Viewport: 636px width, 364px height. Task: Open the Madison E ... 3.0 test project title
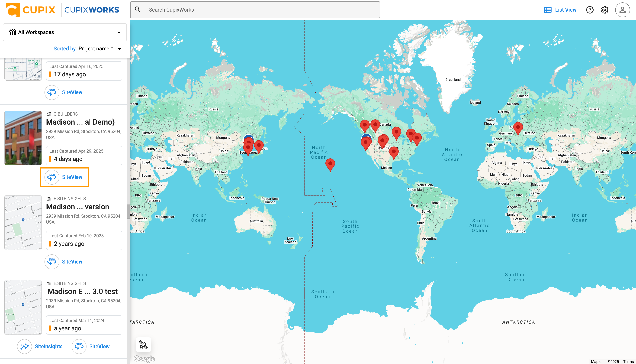[x=83, y=291]
